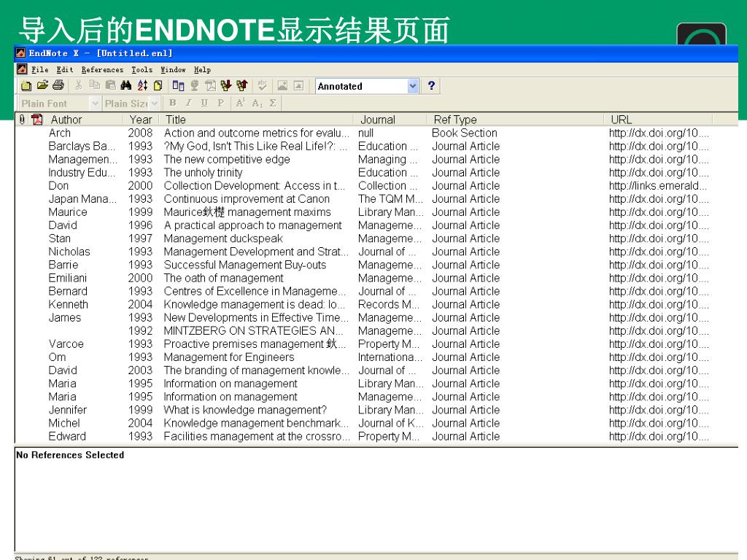This screenshot has height=560, width=747.
Task: Click the paperclip attachment column header
Action: click(22, 120)
